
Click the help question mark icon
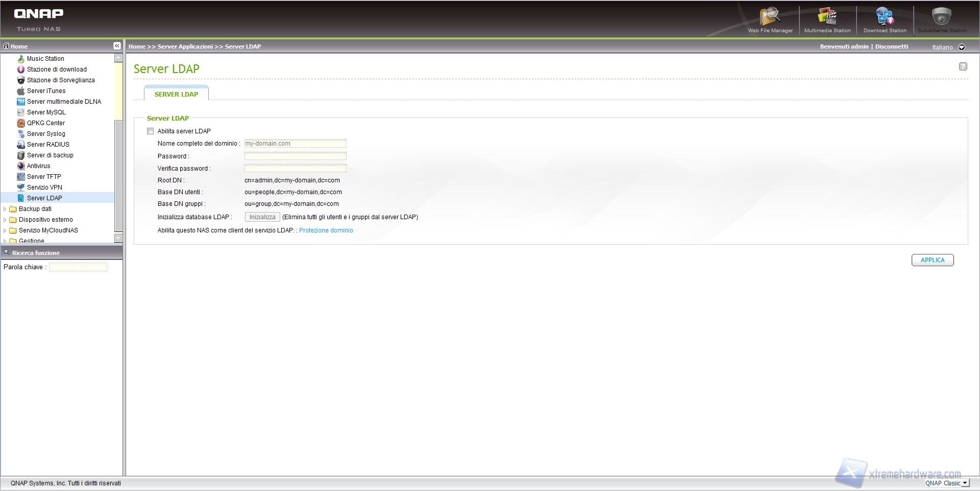[963, 66]
